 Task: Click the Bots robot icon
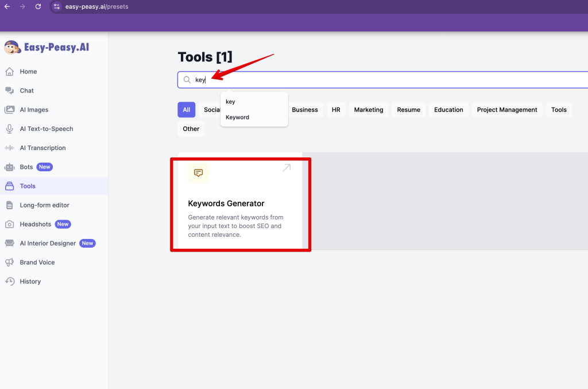click(9, 167)
